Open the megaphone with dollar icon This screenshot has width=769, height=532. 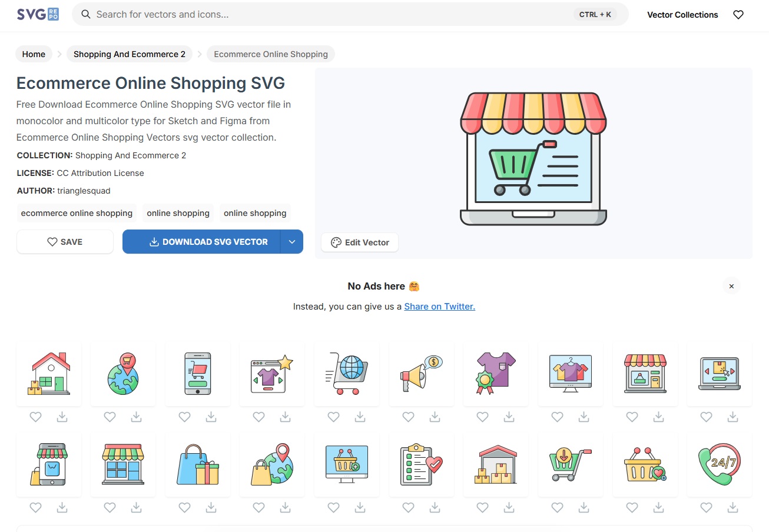pyautogui.click(x=421, y=374)
